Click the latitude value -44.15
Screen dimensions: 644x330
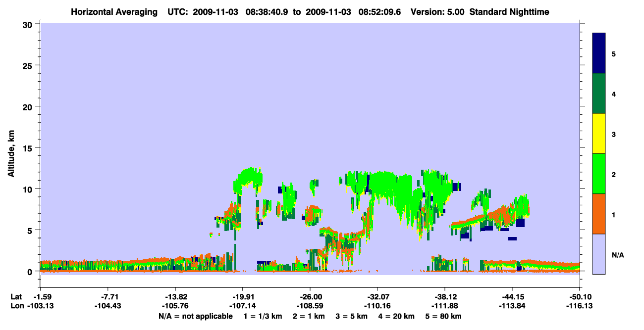tap(512, 297)
